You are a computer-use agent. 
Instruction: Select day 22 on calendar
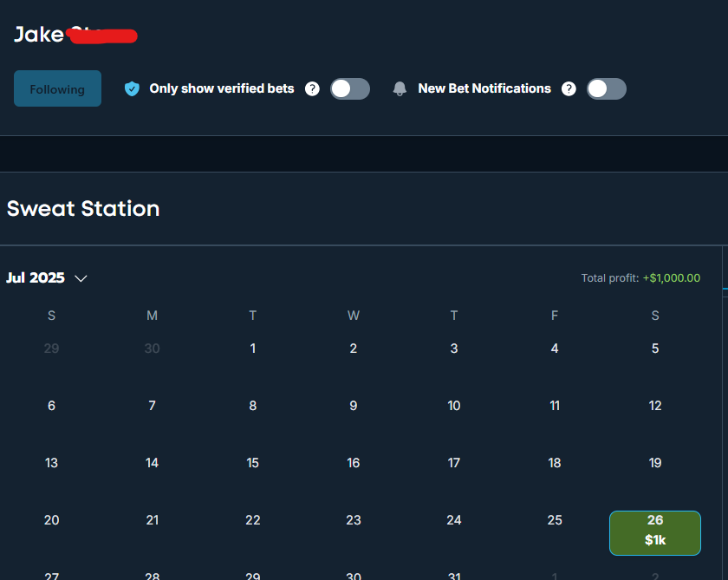click(x=252, y=519)
